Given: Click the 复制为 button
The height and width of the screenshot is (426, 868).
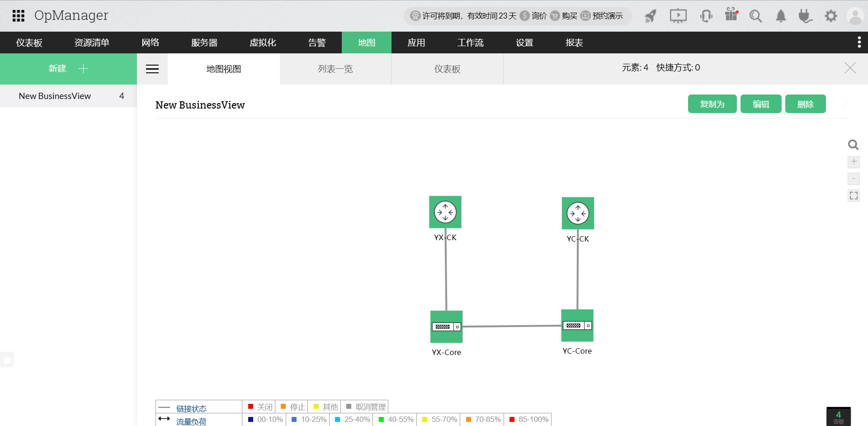Looking at the screenshot, I should click(712, 104).
